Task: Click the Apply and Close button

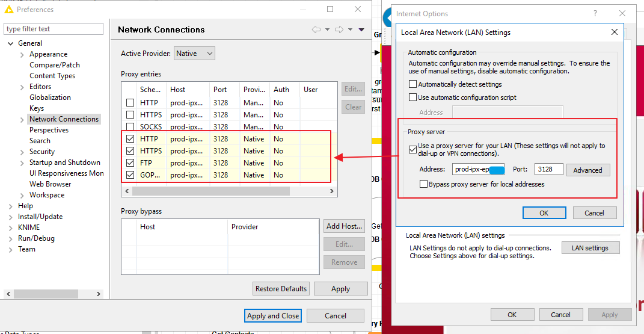Action: (273, 316)
